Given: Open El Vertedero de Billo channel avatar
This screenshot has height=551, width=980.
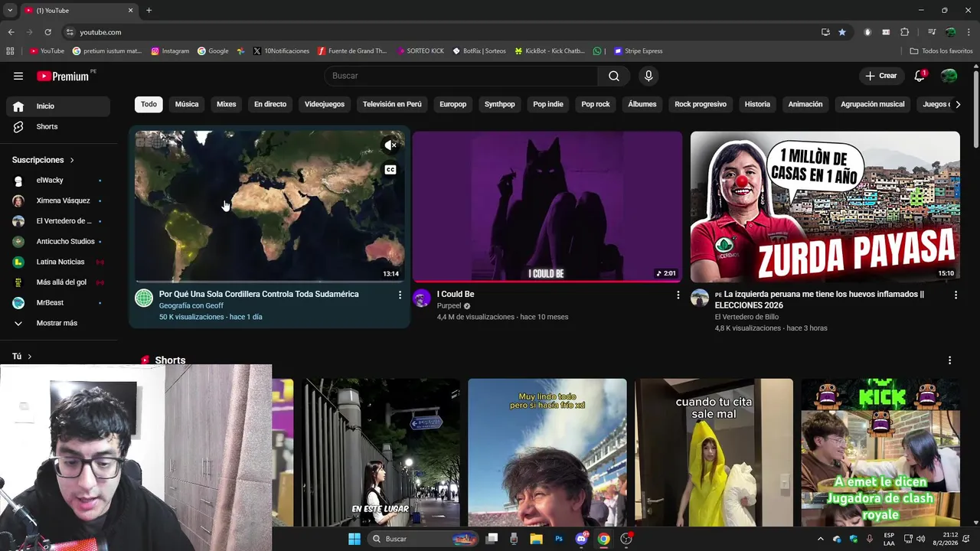Looking at the screenshot, I should pyautogui.click(x=700, y=298).
